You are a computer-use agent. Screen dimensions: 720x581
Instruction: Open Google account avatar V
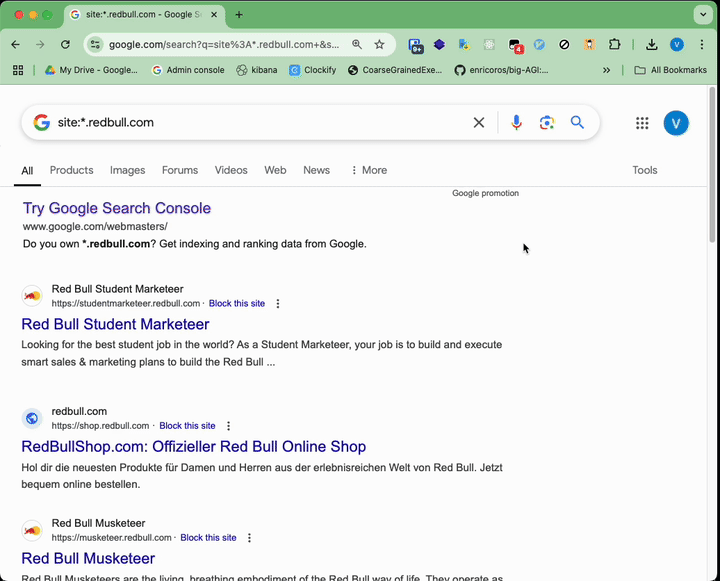(x=676, y=123)
